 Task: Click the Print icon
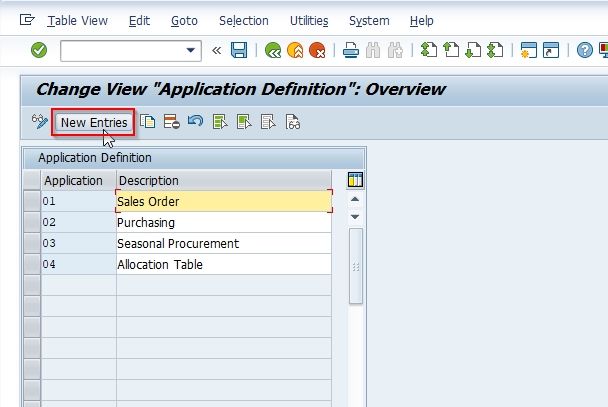[x=351, y=50]
